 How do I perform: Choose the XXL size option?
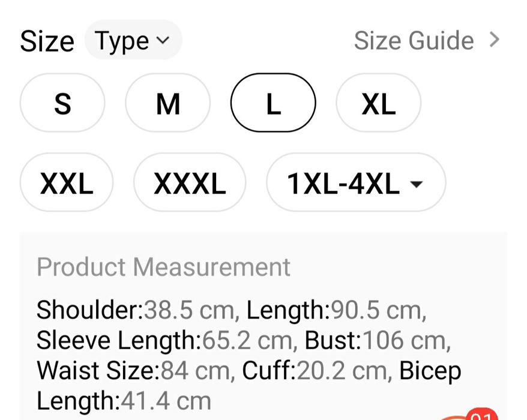pos(67,183)
